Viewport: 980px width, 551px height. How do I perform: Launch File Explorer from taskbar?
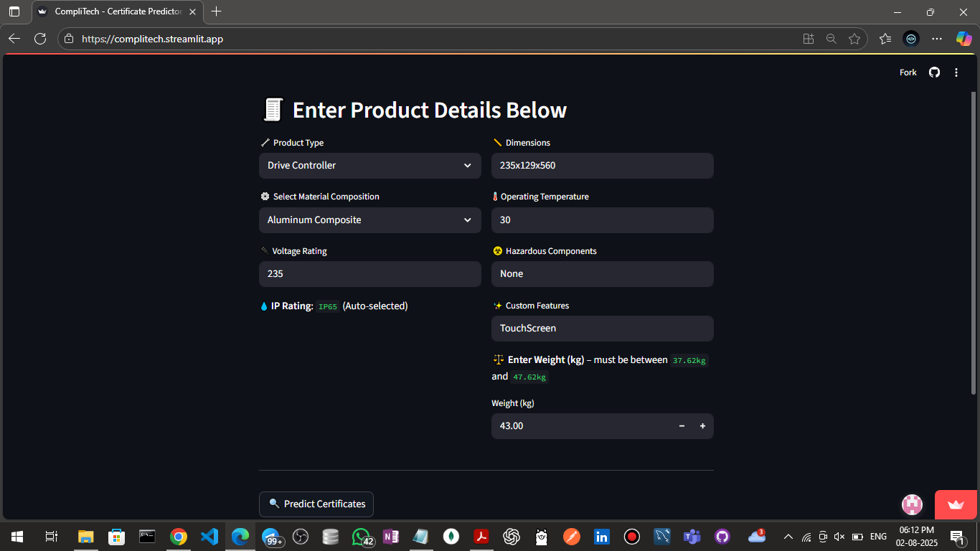click(x=86, y=537)
